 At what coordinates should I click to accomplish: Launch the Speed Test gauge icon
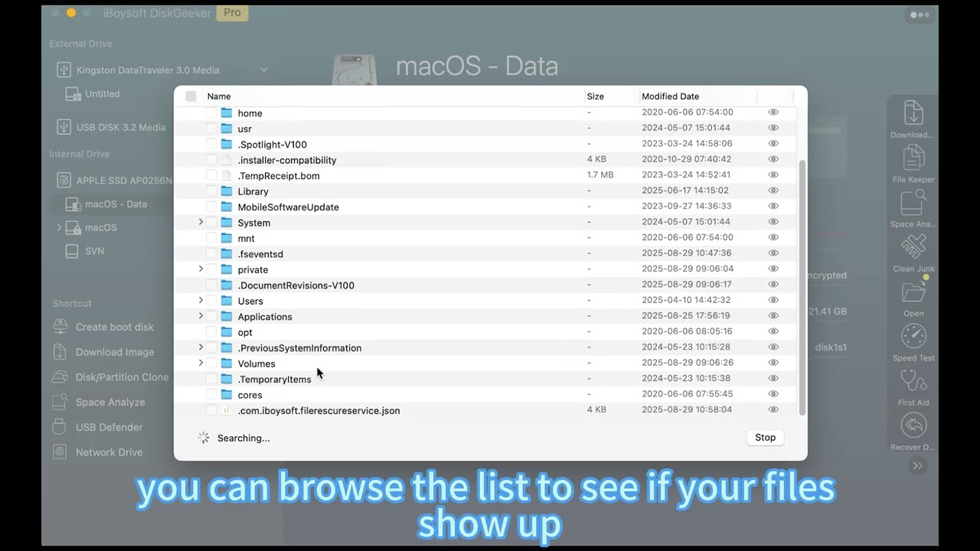913,336
